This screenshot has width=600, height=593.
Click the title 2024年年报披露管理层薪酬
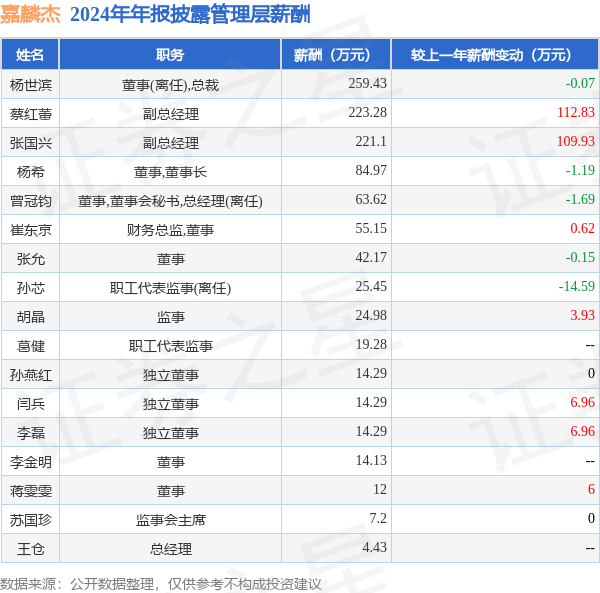(x=190, y=15)
